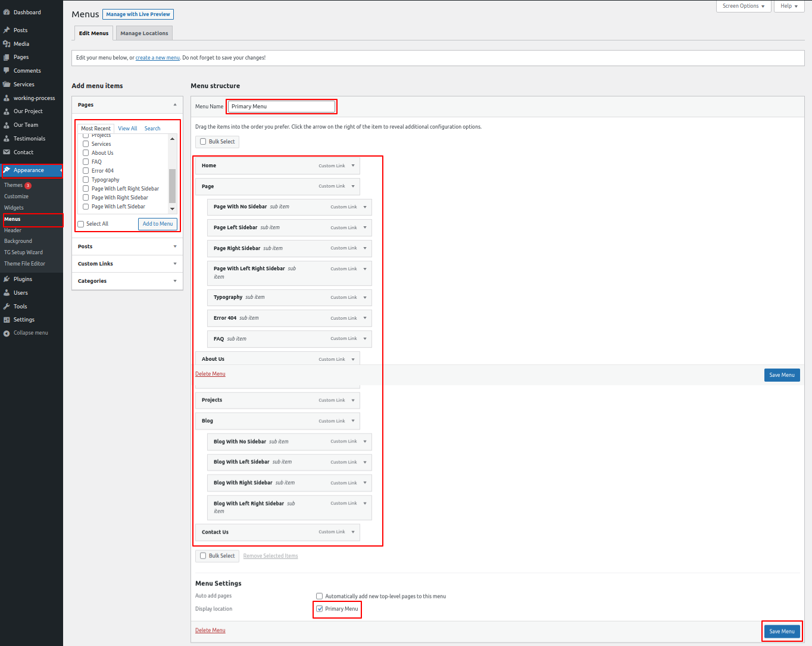
Task: Click the bottom Save Menu button
Action: tap(782, 631)
